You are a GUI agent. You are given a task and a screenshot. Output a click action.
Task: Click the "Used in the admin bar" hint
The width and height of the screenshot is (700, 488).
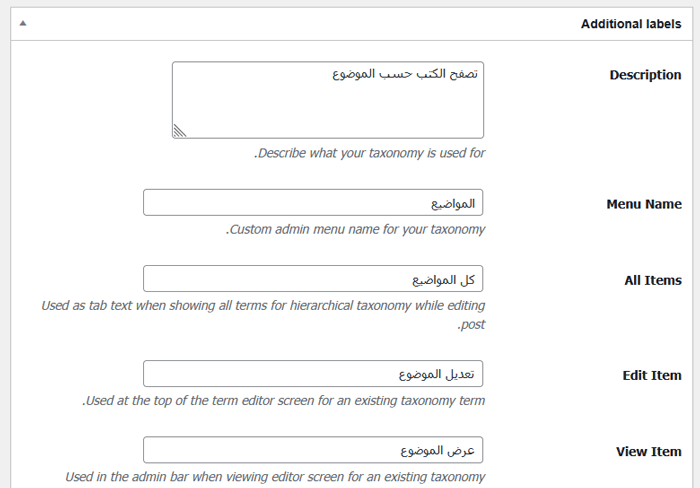(275, 477)
